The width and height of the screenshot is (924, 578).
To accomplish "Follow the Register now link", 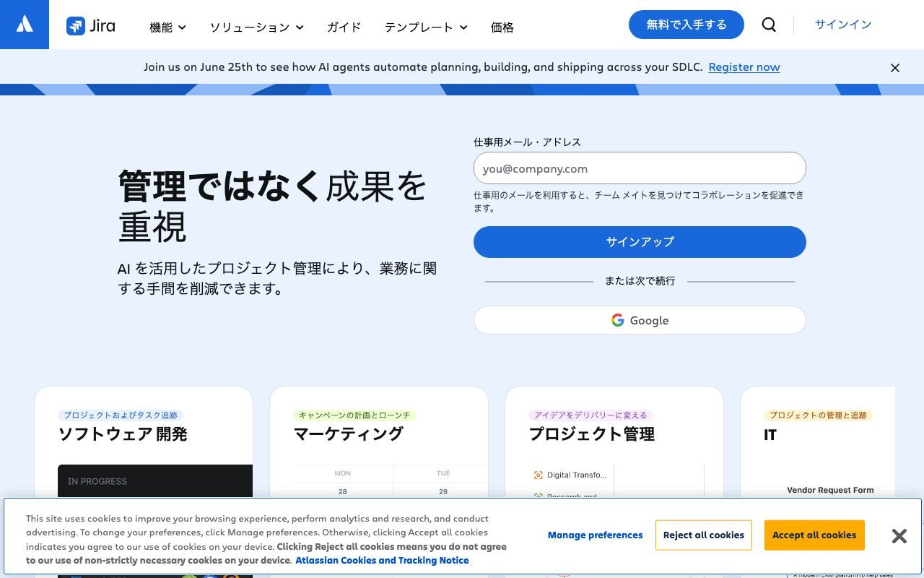I will [x=744, y=67].
